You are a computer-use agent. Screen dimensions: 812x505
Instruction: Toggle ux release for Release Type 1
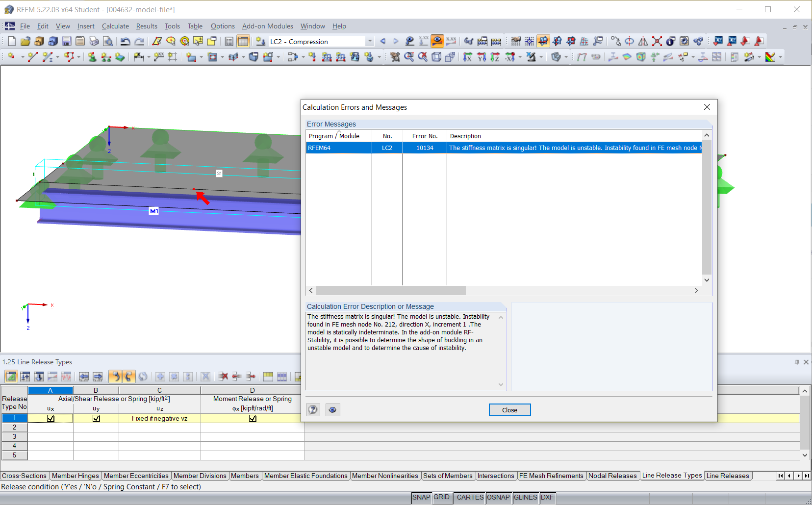(51, 418)
